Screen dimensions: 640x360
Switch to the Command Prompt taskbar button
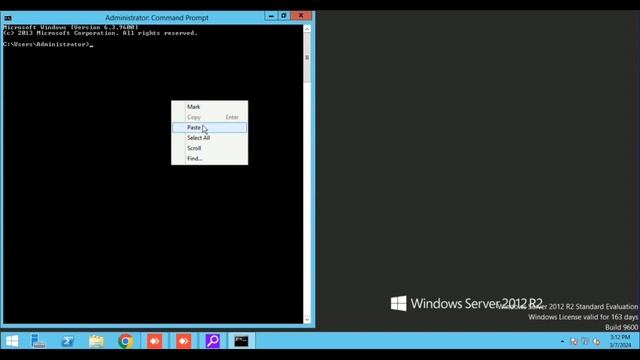(241, 341)
